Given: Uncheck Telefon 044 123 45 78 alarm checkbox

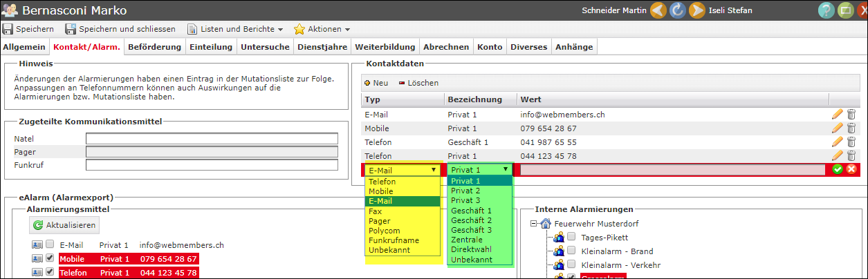Looking at the screenshot, I should click(50, 272).
